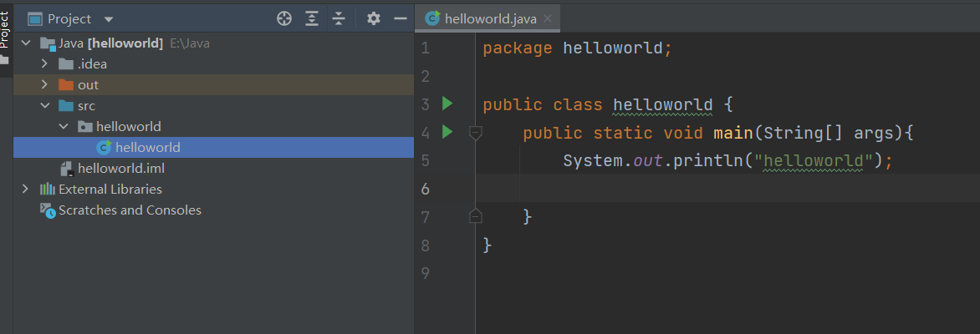Click "println" on line 5
This screenshot has width=980, height=334.
[x=708, y=160]
